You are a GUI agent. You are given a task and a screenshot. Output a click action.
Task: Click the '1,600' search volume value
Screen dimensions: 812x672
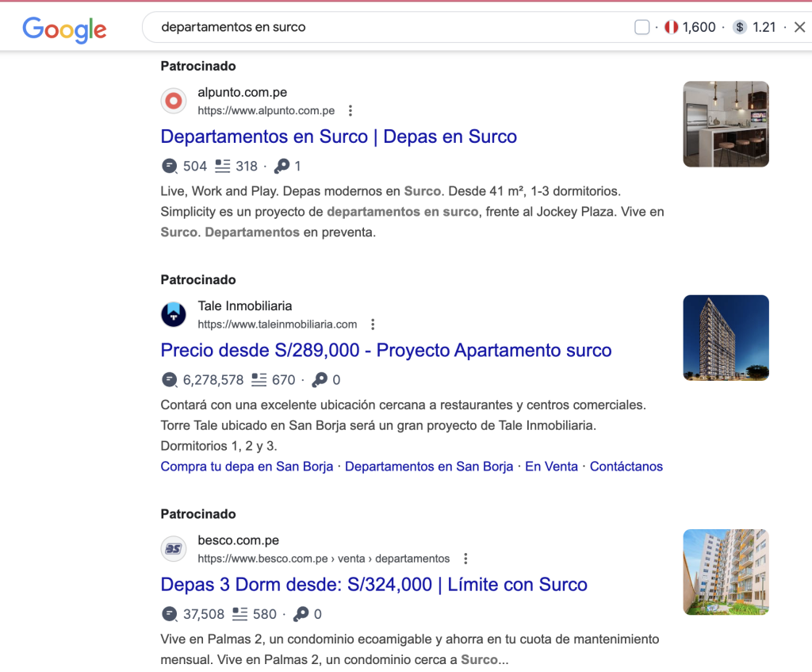pos(699,27)
